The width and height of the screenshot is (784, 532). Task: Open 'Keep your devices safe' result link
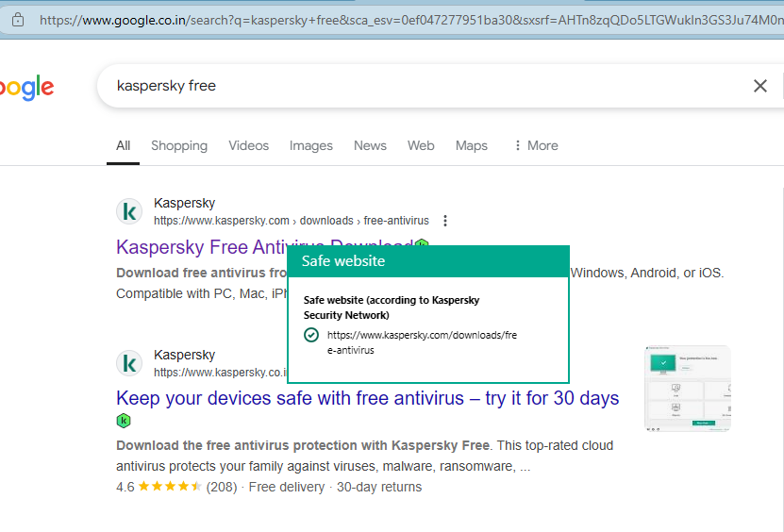[x=368, y=398]
